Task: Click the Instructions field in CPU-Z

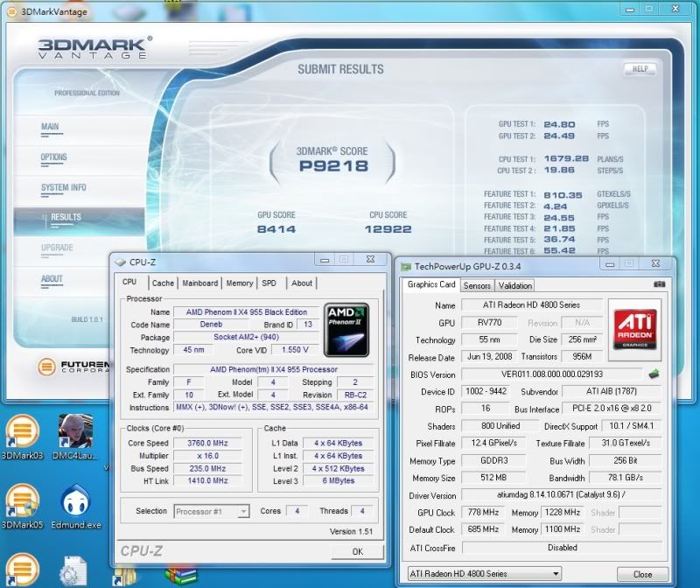Action: coord(272,407)
